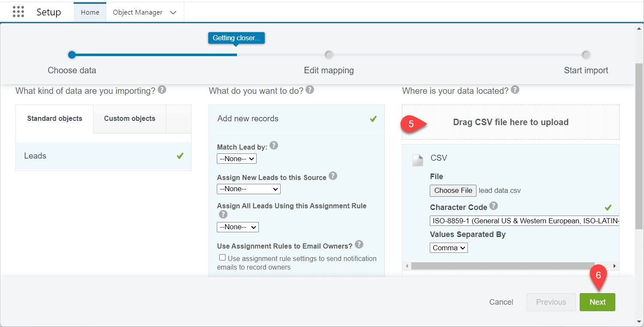Click the help icon next to 'What do you want to do?'
This screenshot has height=327, width=644.
tap(310, 90)
